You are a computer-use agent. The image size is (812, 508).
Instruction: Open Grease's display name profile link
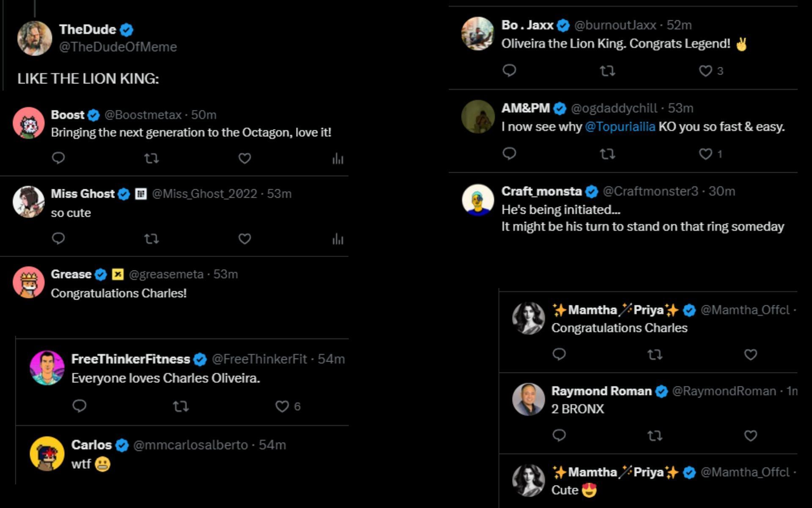pyautogui.click(x=71, y=274)
